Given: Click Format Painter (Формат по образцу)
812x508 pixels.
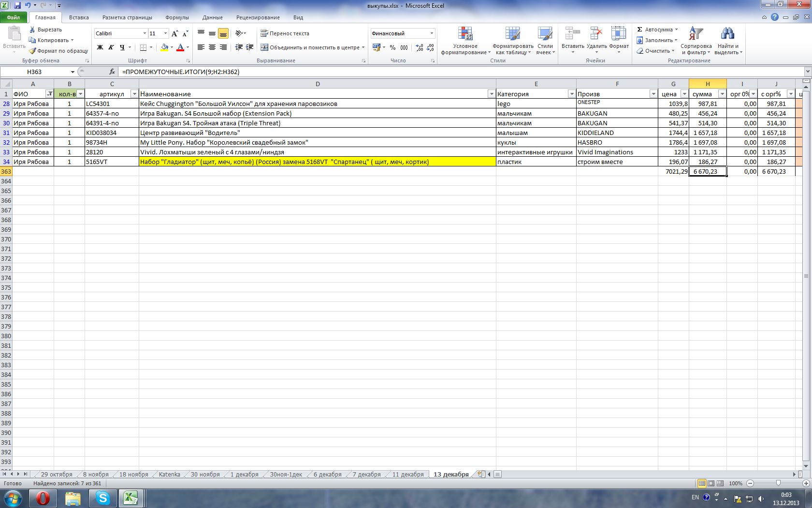Looking at the screenshot, I should 58,51.
